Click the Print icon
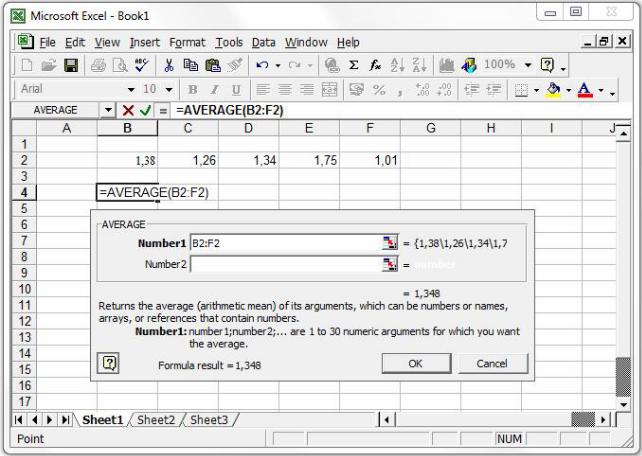Viewport: 642px width, 456px height. tap(98, 65)
